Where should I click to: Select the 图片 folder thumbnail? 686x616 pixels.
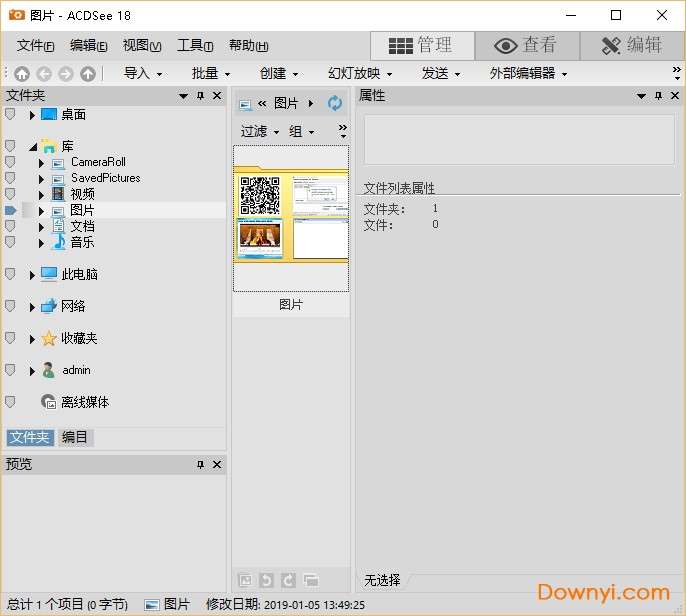point(291,219)
